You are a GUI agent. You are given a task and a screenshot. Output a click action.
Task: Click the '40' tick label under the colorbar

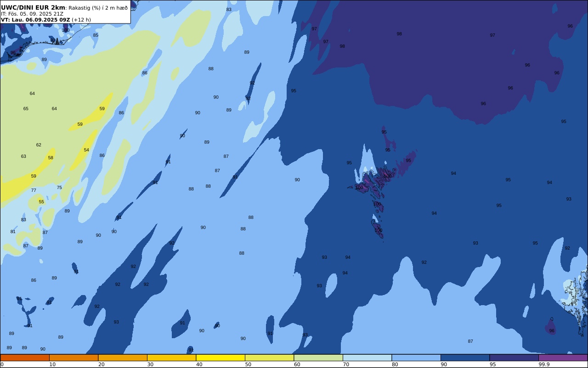click(x=199, y=364)
